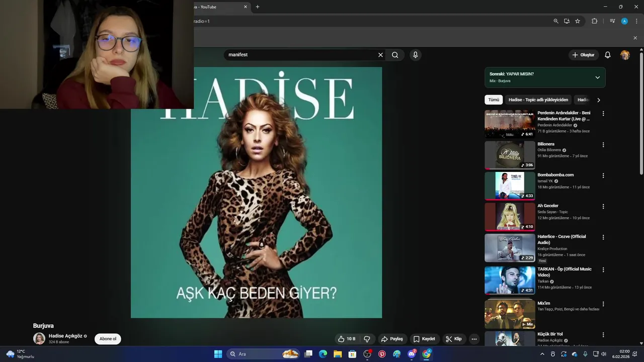This screenshot has height=362, width=644.
Task: Clear the manifest search text
Action: click(380, 55)
